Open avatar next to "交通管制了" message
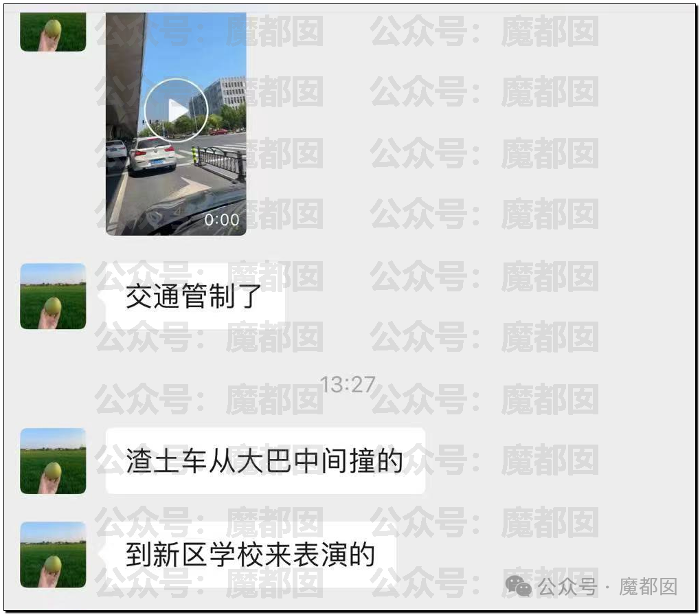This screenshot has height=615, width=700. coord(53,297)
